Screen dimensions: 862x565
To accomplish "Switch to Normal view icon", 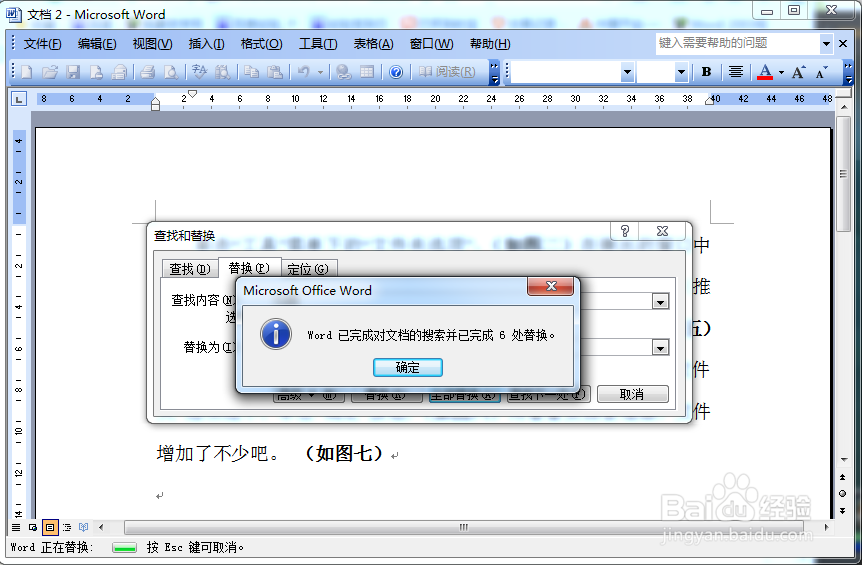I will coord(16,528).
